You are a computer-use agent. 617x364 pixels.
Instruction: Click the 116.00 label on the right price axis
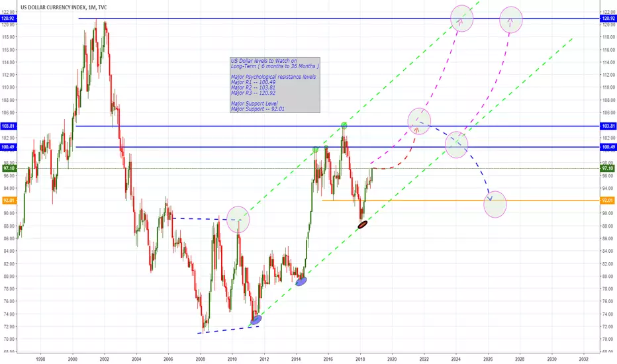(608, 50)
